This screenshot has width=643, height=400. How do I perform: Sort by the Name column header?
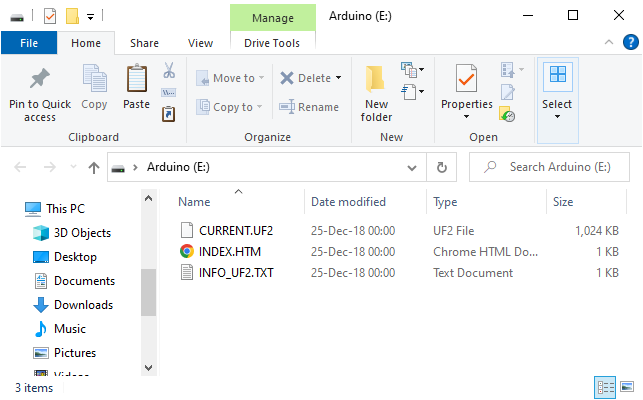coord(194,202)
